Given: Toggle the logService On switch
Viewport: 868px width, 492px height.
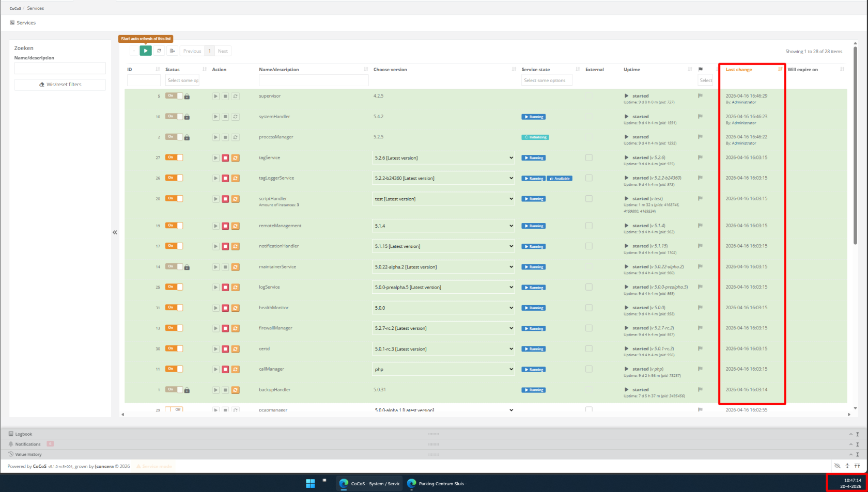Looking at the screenshot, I should 174,287.
